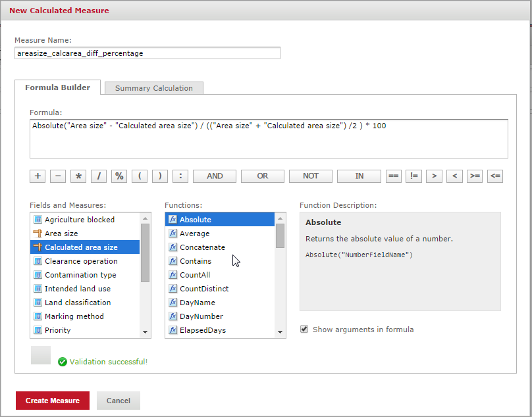Select the Absolute function icon
The height and width of the screenshot is (417, 532).
coord(173,220)
